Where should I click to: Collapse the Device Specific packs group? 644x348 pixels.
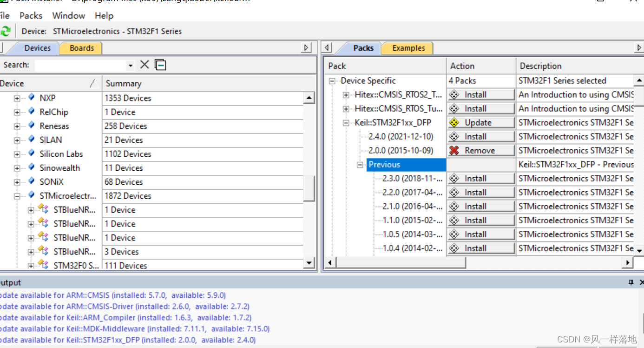(x=332, y=81)
